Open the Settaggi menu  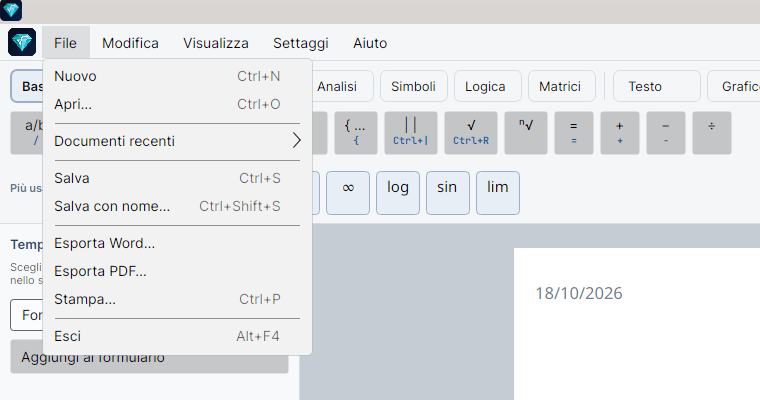coord(301,43)
